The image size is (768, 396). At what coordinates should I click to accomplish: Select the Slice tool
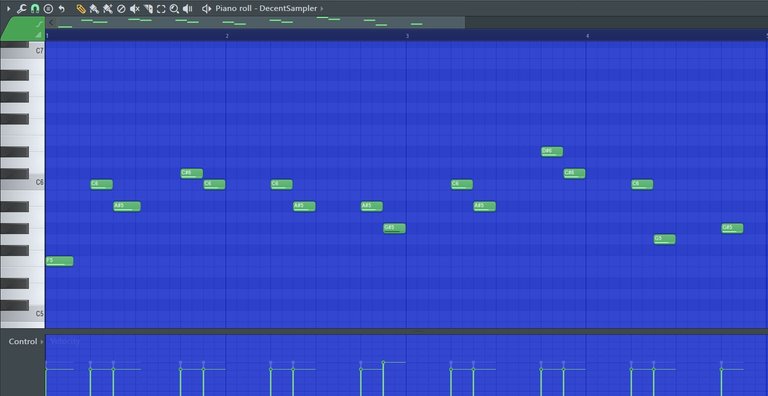tap(148, 8)
